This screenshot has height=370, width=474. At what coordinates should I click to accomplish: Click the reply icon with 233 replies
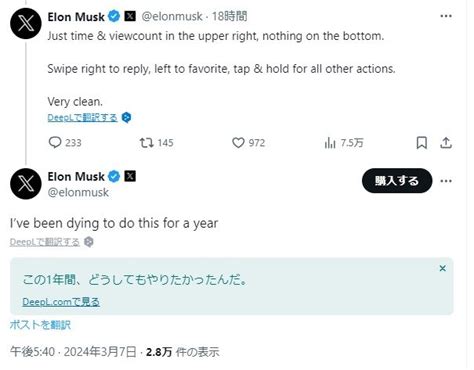point(55,143)
